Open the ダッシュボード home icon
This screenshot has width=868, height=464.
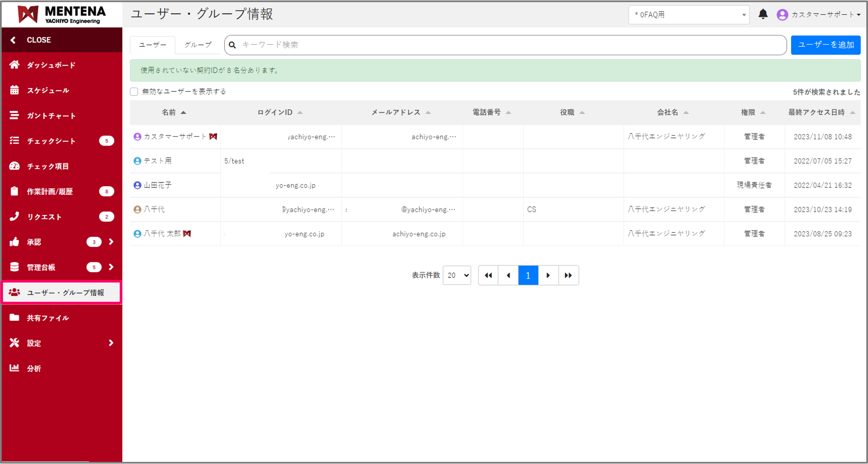click(15, 65)
